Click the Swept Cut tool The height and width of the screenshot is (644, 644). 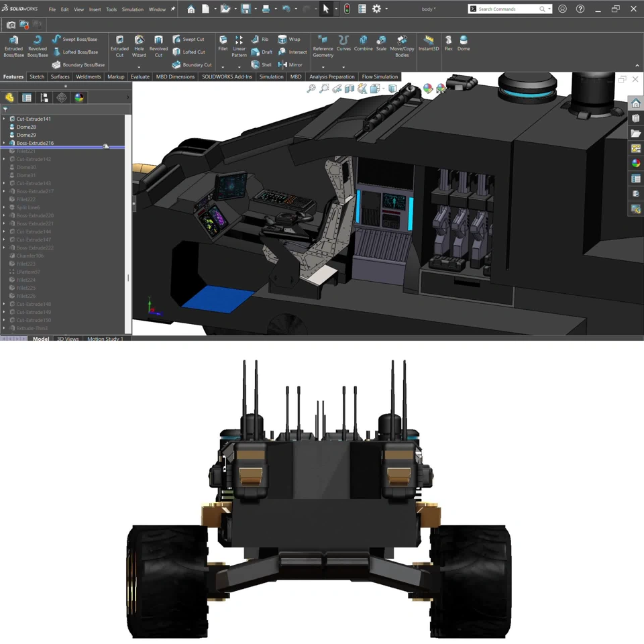188,39
